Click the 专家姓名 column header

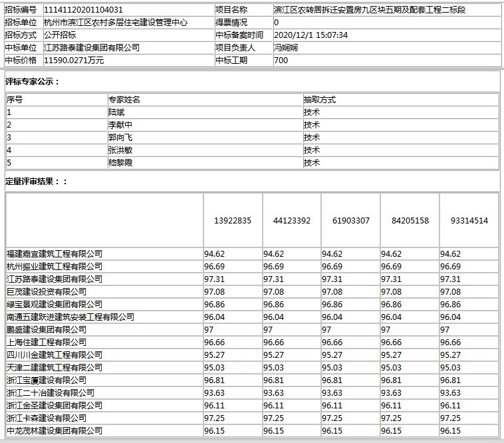click(x=124, y=100)
